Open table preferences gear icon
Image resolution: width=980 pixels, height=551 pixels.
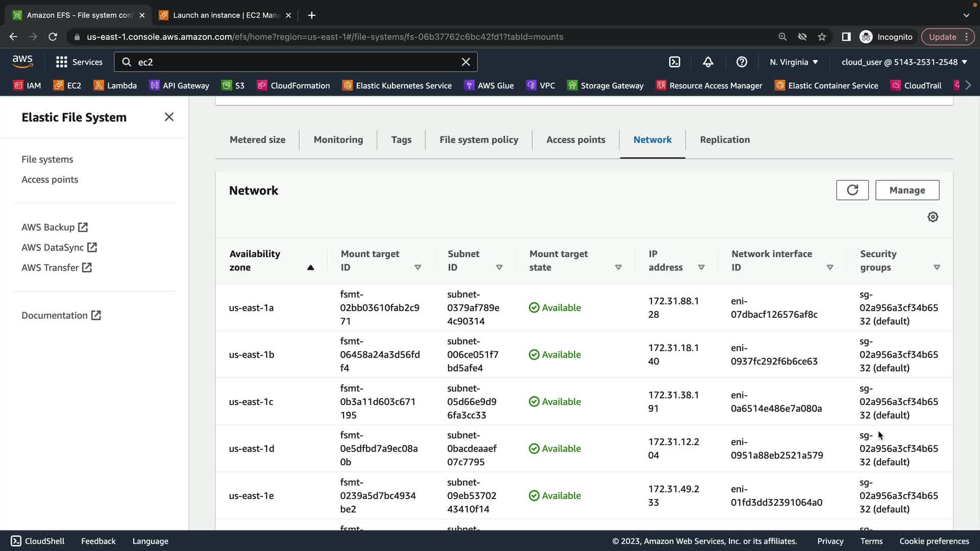(933, 217)
